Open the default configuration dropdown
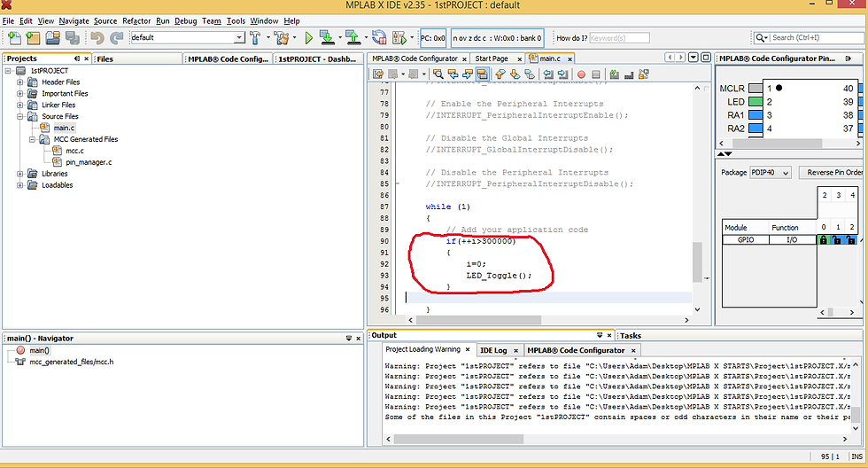The height and width of the screenshot is (468, 868). pyautogui.click(x=238, y=37)
